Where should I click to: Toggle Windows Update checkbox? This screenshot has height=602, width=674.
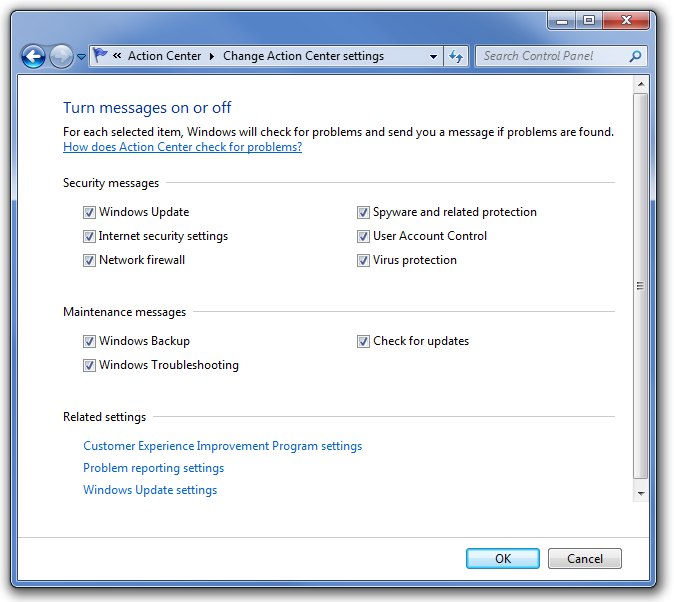89,212
